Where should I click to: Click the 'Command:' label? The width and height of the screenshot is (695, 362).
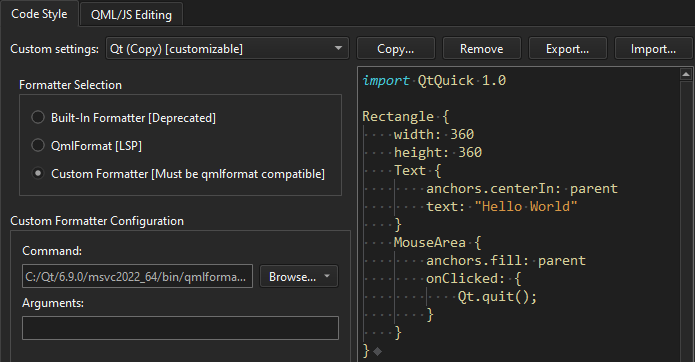52,251
